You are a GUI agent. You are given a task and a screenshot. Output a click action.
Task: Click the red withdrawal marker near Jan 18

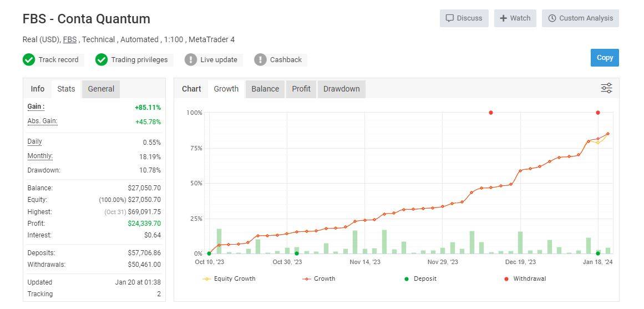(x=597, y=113)
